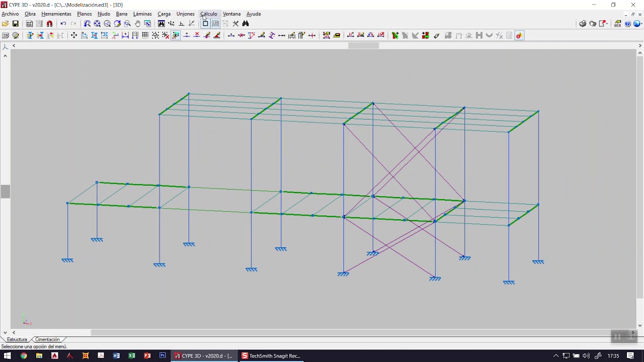Viewport: 644px width, 362px height.
Task: Click the red-green load hypotheses icon
Action: [x=425, y=35]
